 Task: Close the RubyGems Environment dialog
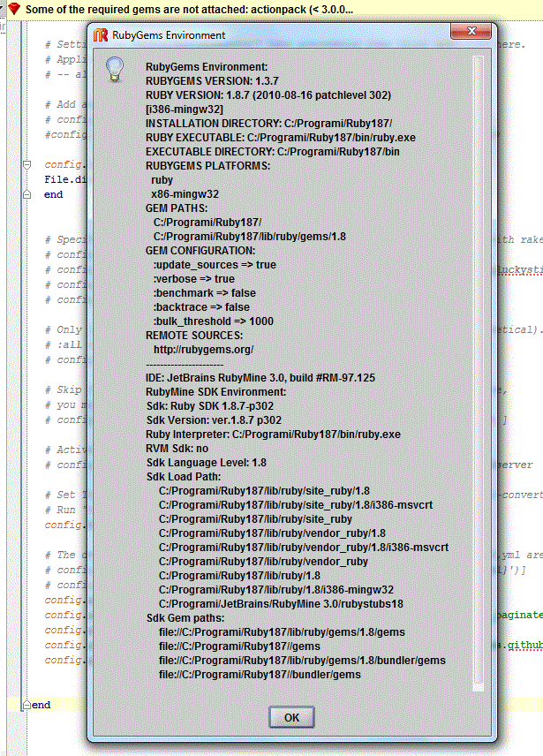pos(471,31)
